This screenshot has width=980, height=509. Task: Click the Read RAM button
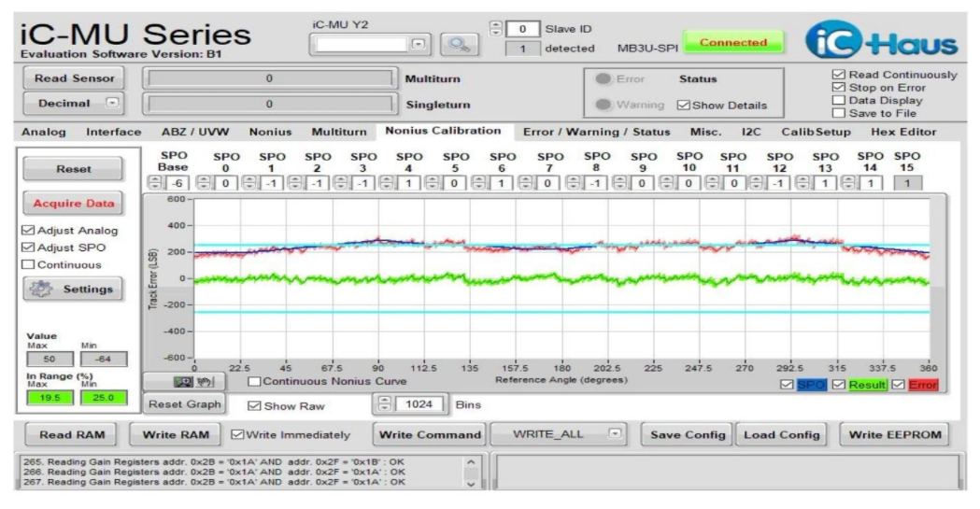[72, 434]
